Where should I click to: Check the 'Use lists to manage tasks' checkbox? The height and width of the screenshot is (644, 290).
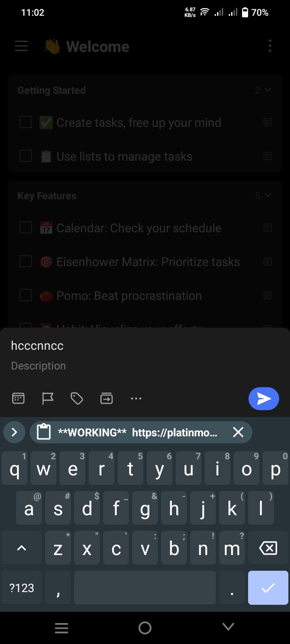(26, 156)
